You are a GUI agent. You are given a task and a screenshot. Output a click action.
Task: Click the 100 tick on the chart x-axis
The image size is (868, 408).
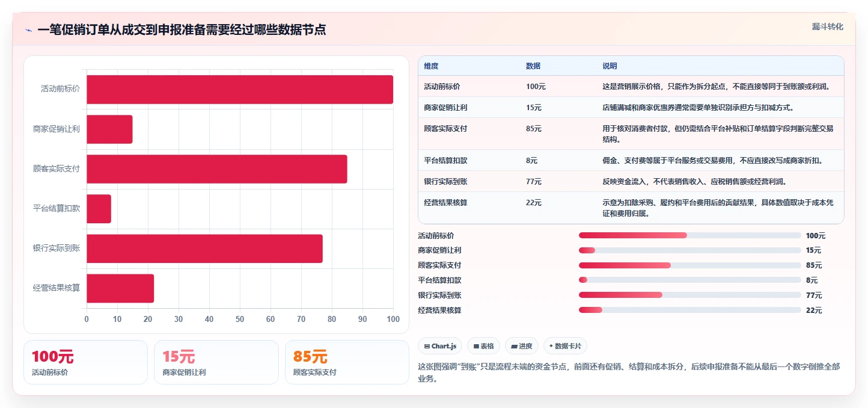[393, 319]
